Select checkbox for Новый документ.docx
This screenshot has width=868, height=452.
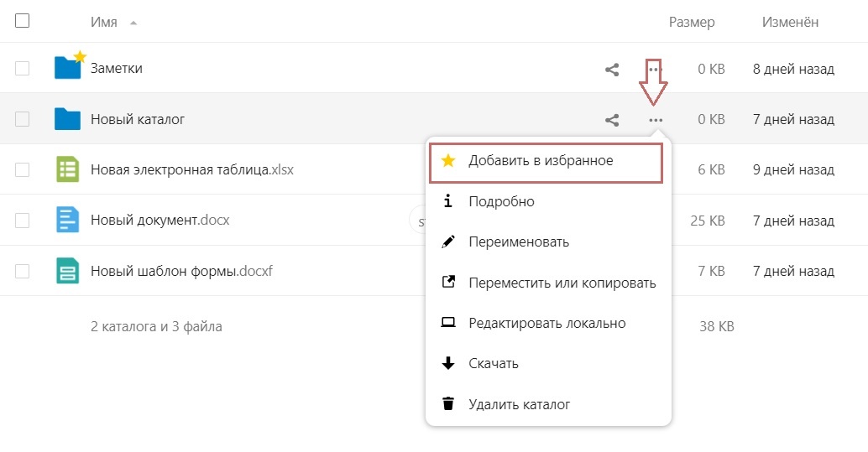(22, 221)
